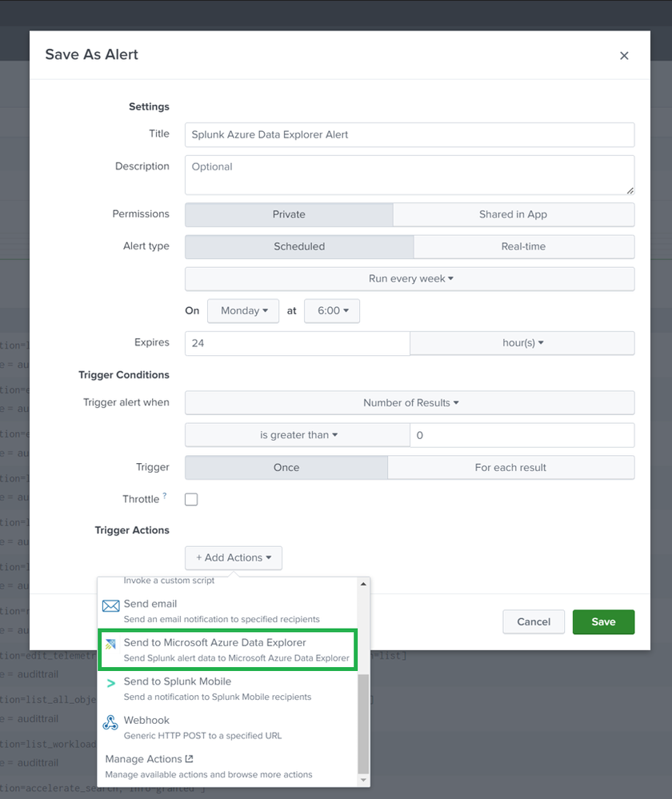Click the Trigger Conditions heading
Viewport: 672px width, 799px height.
(x=124, y=375)
